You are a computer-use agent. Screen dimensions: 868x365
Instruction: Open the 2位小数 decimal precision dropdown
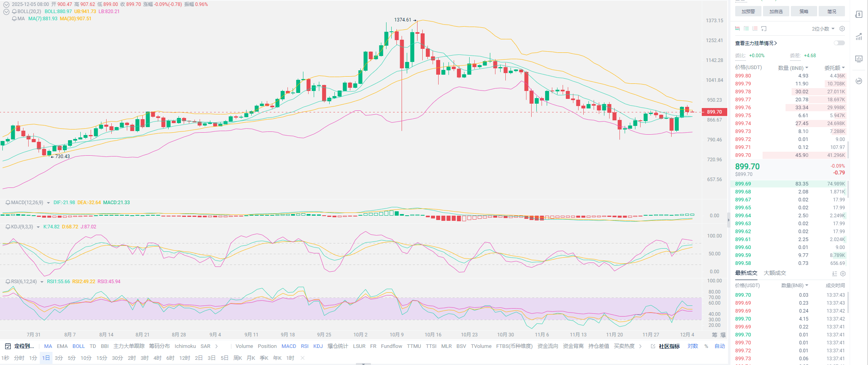[x=823, y=29]
